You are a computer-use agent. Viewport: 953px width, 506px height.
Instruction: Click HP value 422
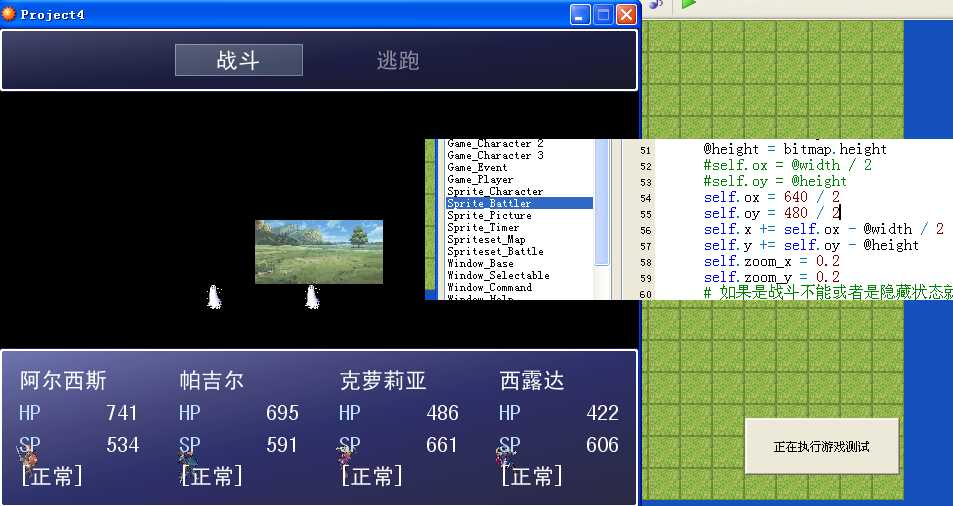pyautogui.click(x=602, y=413)
